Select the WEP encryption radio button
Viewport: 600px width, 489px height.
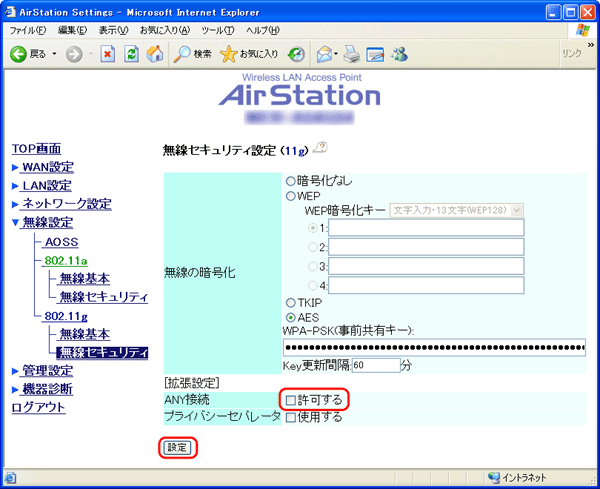[291, 196]
